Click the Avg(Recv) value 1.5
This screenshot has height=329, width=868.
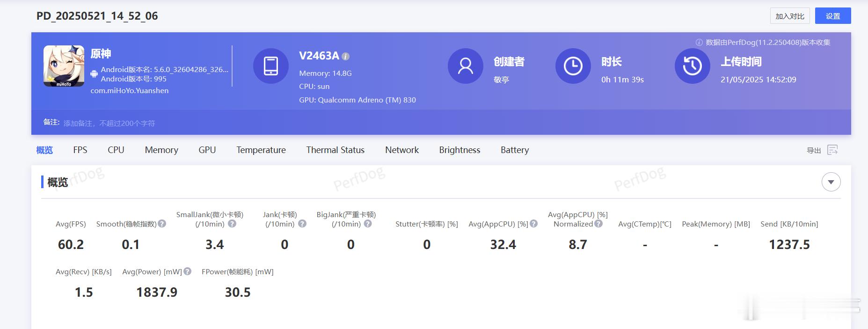(84, 292)
